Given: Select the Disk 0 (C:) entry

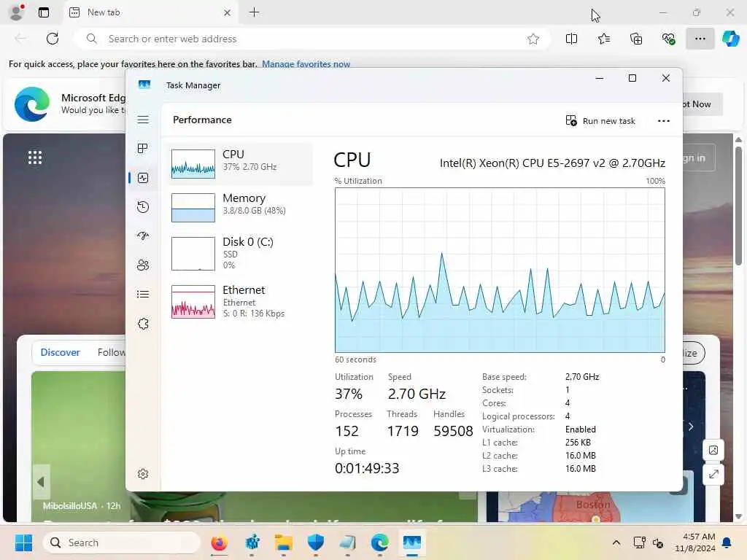Looking at the screenshot, I should [x=240, y=253].
